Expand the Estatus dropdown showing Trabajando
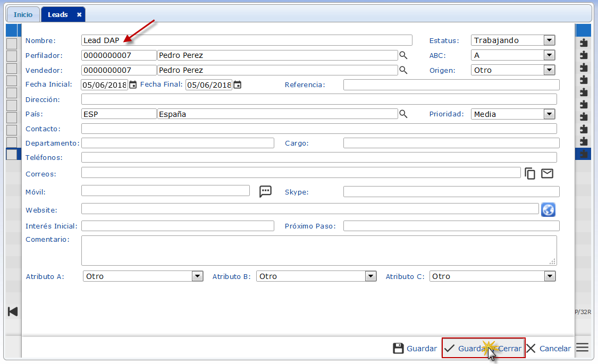The height and width of the screenshot is (364, 598). click(549, 40)
